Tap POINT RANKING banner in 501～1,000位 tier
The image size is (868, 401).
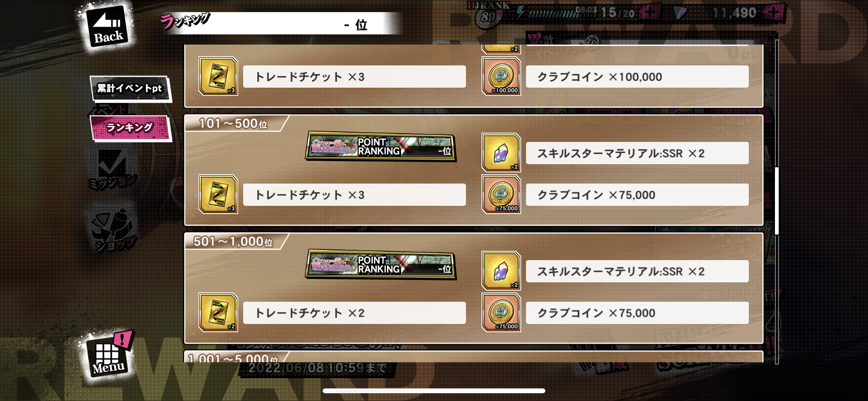(381, 264)
